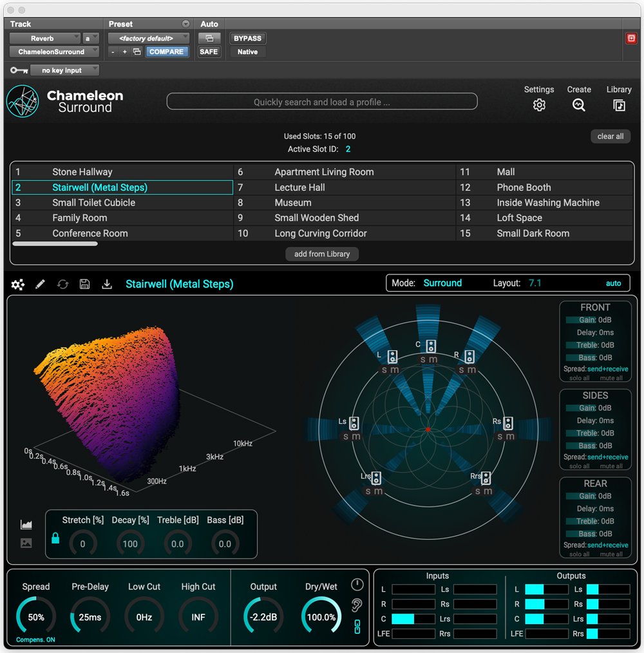The height and width of the screenshot is (653, 644).
Task: Select slot 12 Phone Booth
Action: 545,187
